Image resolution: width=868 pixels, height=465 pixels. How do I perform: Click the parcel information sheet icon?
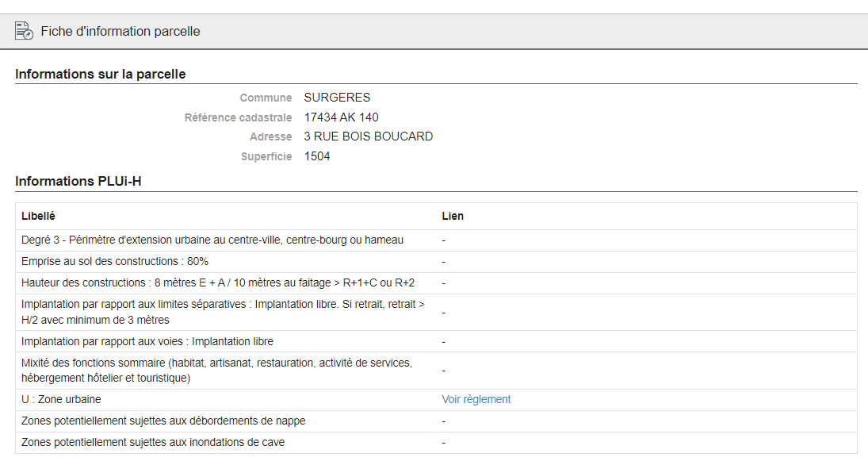click(x=24, y=32)
